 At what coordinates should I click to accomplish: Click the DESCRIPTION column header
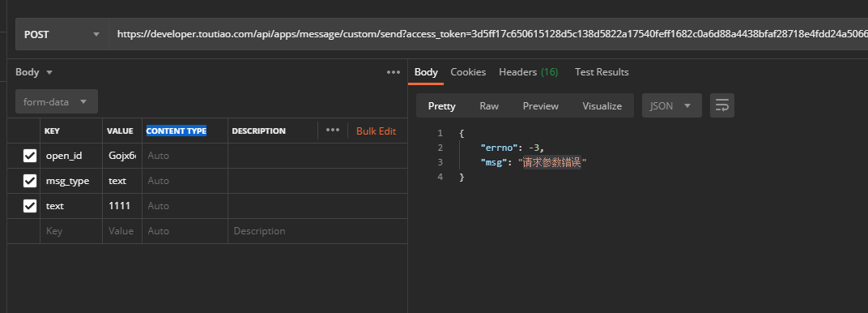[258, 131]
